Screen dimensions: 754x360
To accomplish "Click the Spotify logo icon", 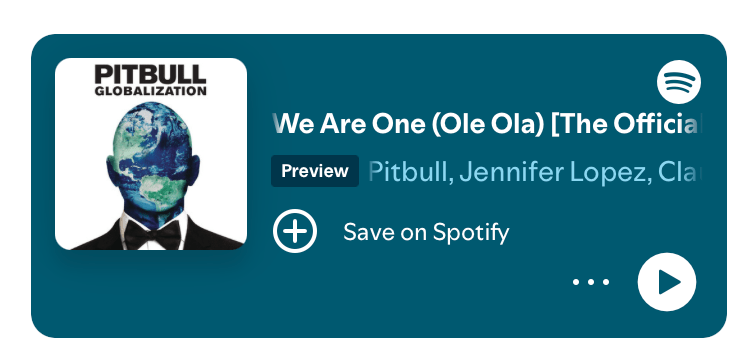I will 679,82.
